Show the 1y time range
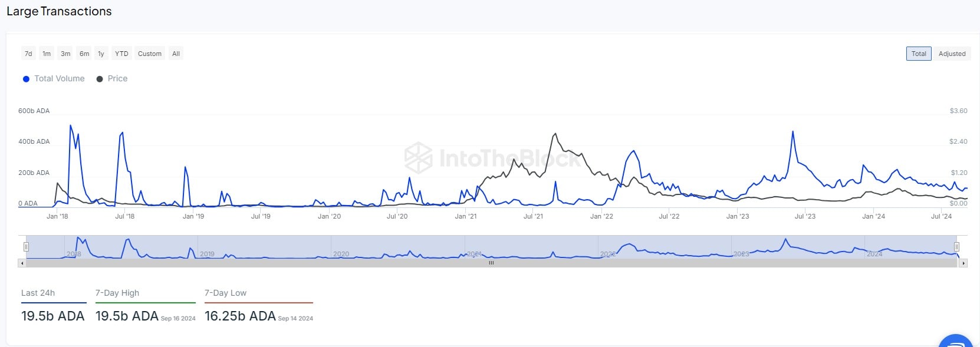Image resolution: width=980 pixels, height=347 pixels. click(x=101, y=54)
